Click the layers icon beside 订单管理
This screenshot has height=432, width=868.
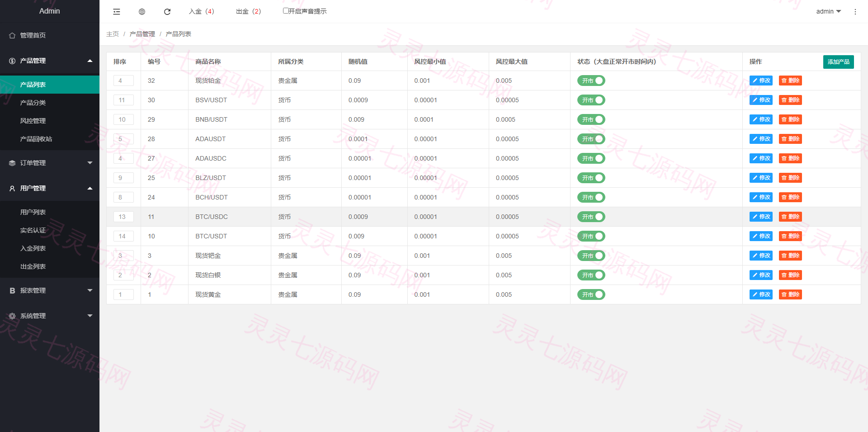[x=12, y=163]
